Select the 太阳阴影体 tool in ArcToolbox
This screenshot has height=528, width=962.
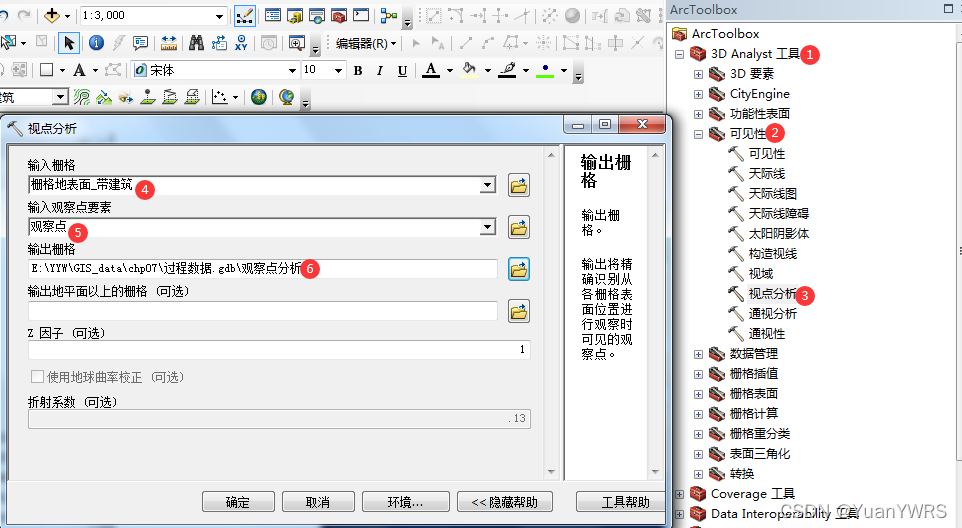point(779,234)
